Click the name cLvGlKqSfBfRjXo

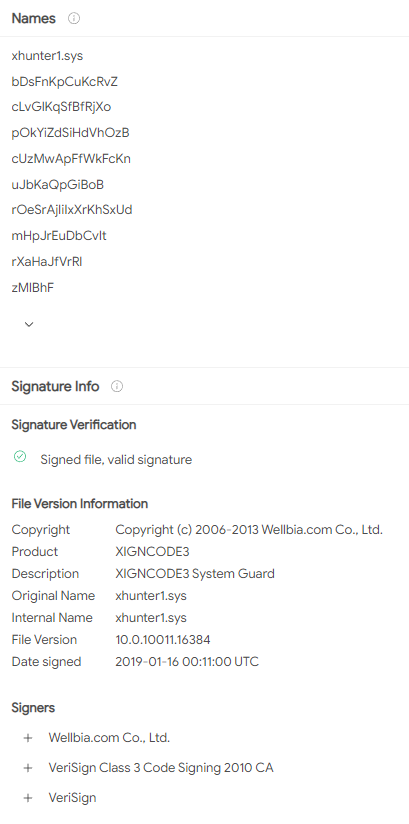click(62, 107)
